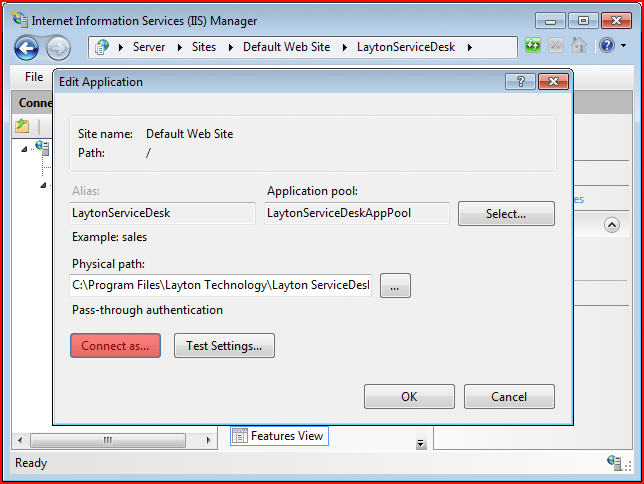Image resolution: width=644 pixels, height=484 pixels.
Task: Select the server icon in Connections tree
Action: (42, 148)
